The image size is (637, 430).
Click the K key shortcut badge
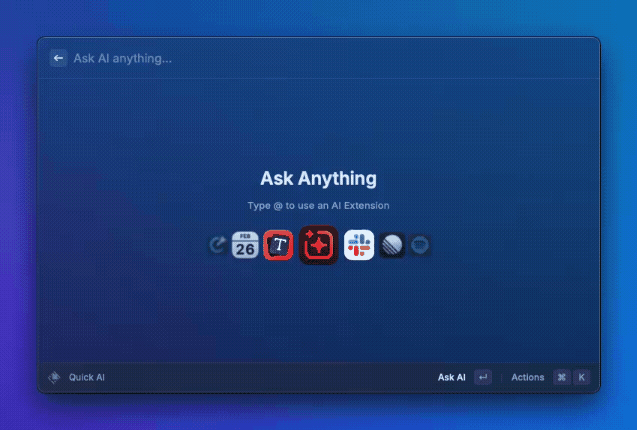tap(581, 377)
